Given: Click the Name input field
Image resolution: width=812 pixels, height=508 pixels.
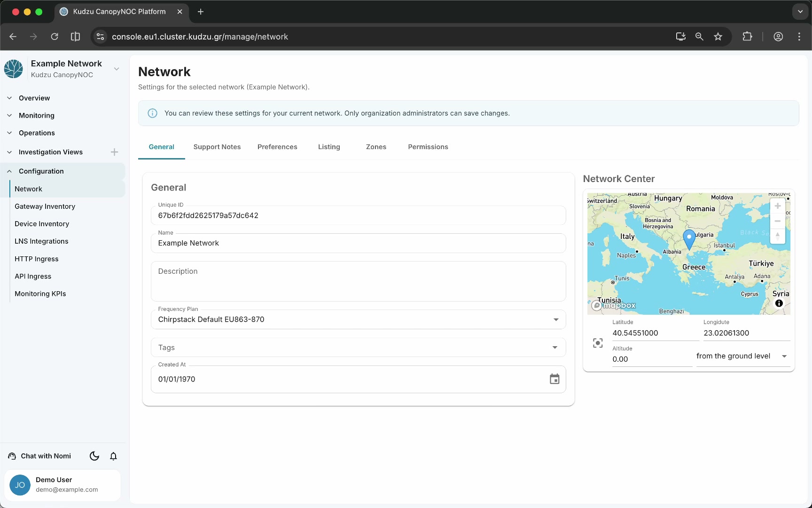Looking at the screenshot, I should click(358, 243).
